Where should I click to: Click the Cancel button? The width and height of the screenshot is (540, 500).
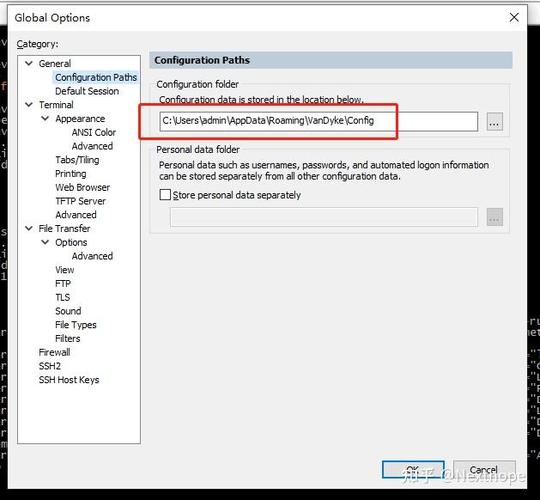point(484,470)
